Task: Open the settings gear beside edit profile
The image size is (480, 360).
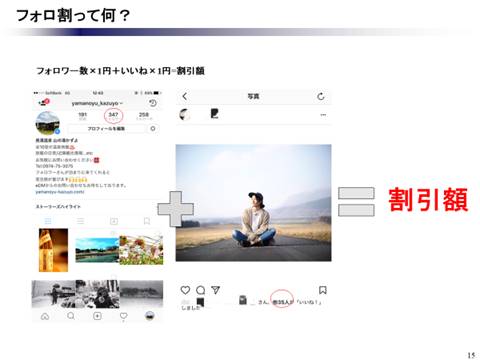Action: (153, 129)
